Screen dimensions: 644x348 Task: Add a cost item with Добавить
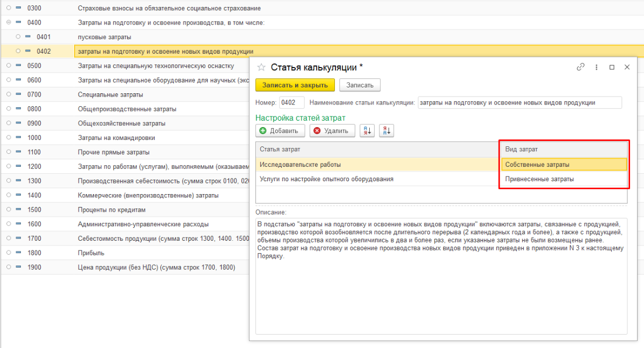tap(280, 131)
